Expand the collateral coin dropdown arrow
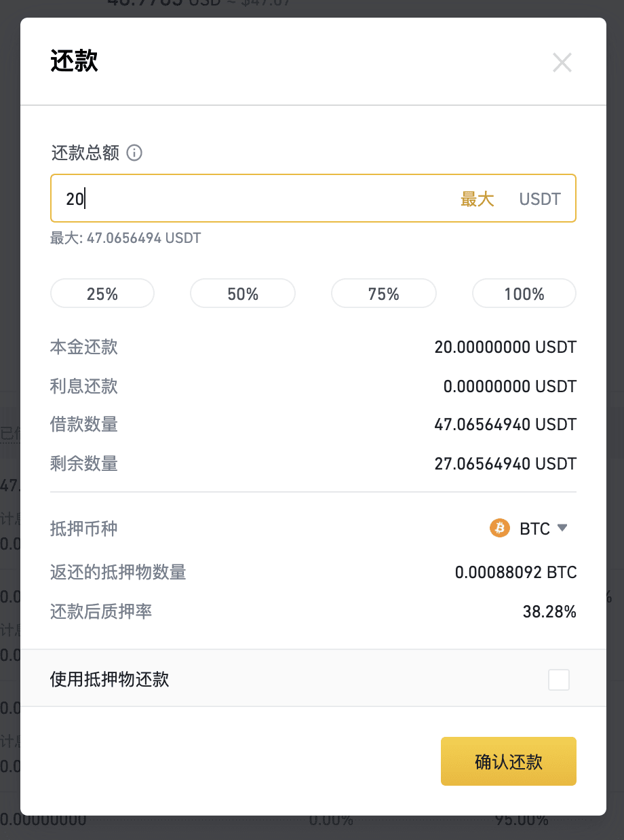The height and width of the screenshot is (840, 624). 562,527
